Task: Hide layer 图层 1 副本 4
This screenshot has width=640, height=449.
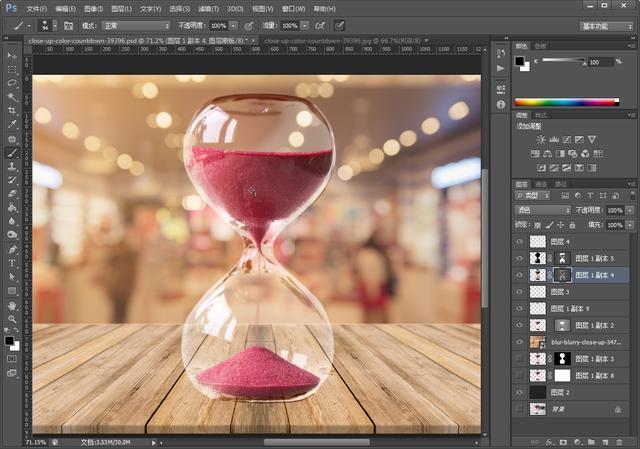Action: (520, 275)
